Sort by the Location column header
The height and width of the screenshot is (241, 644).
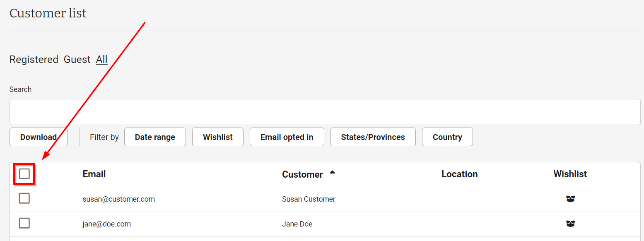(x=459, y=174)
